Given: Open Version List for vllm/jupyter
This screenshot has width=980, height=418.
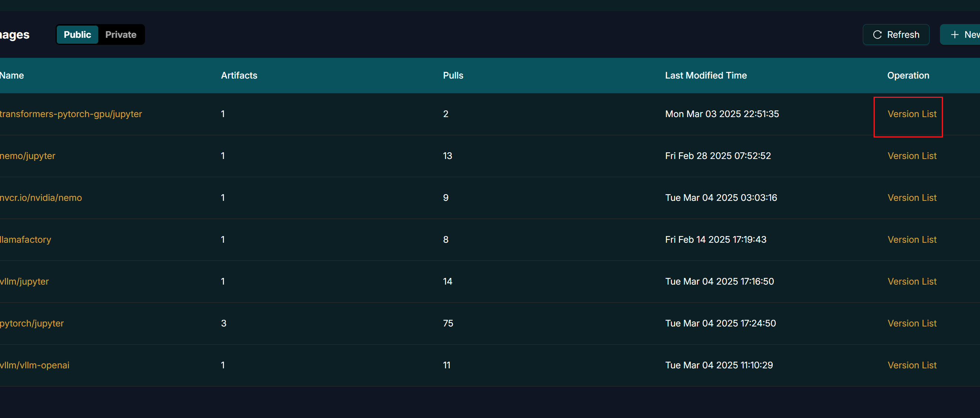Looking at the screenshot, I should tap(911, 281).
